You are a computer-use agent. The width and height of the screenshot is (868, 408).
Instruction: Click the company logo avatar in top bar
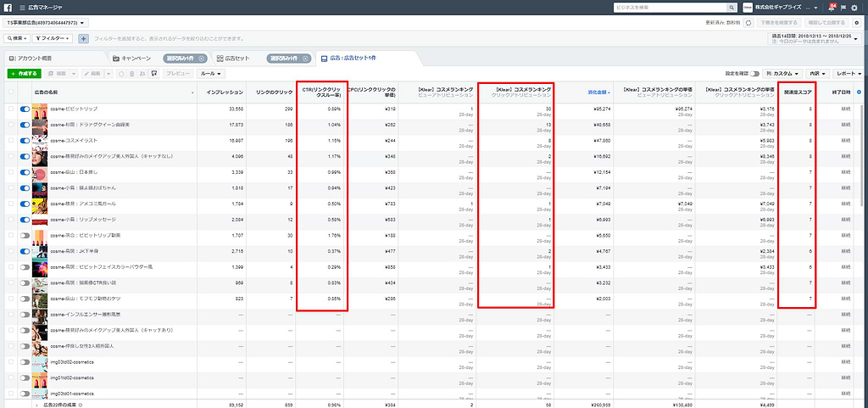pos(748,8)
